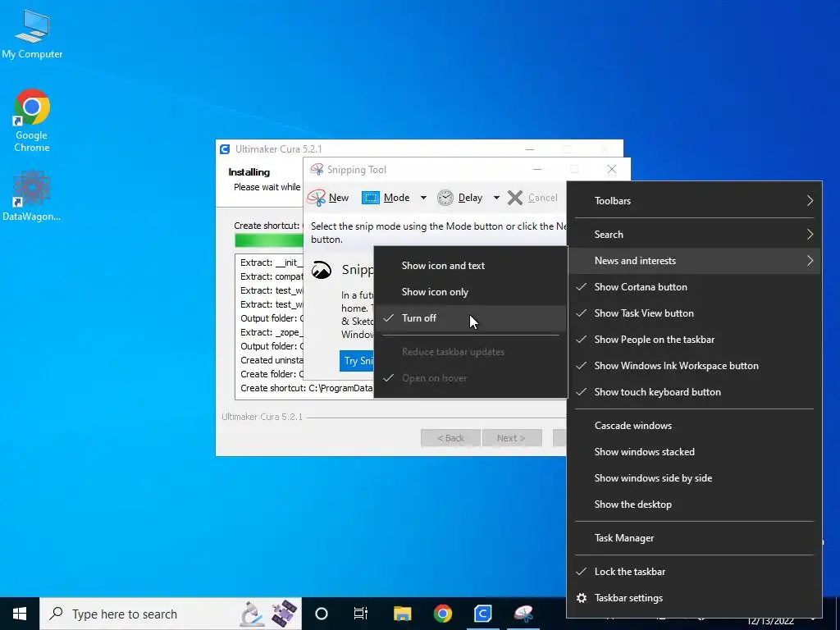840x630 pixels.
Task: Click the Snip & Sketch logo icon
Action: (x=322, y=269)
